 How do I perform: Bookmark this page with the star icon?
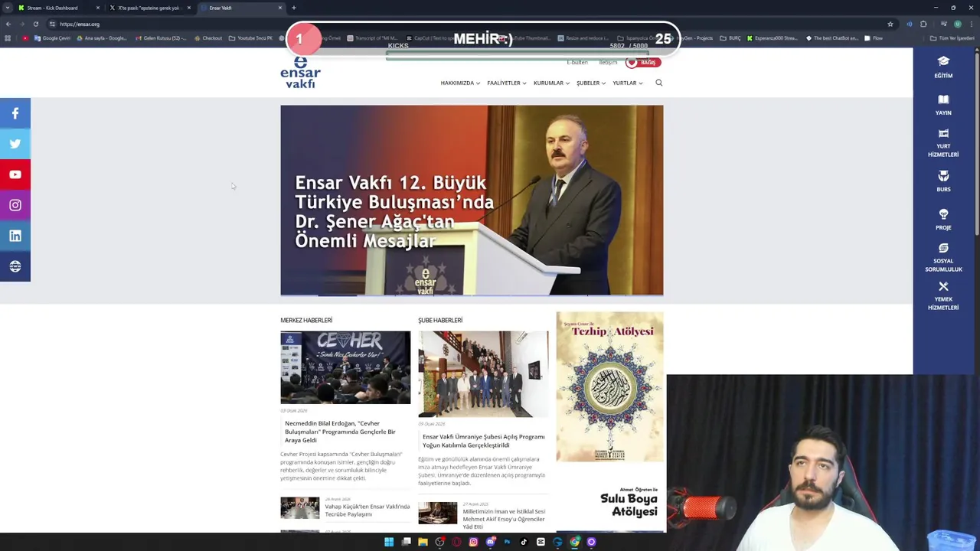click(890, 24)
